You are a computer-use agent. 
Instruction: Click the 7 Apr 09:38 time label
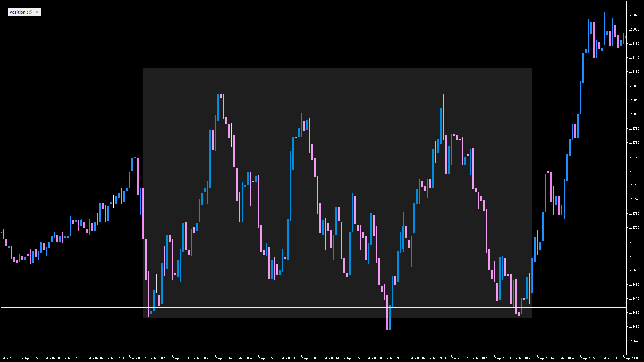click(x=396, y=358)
